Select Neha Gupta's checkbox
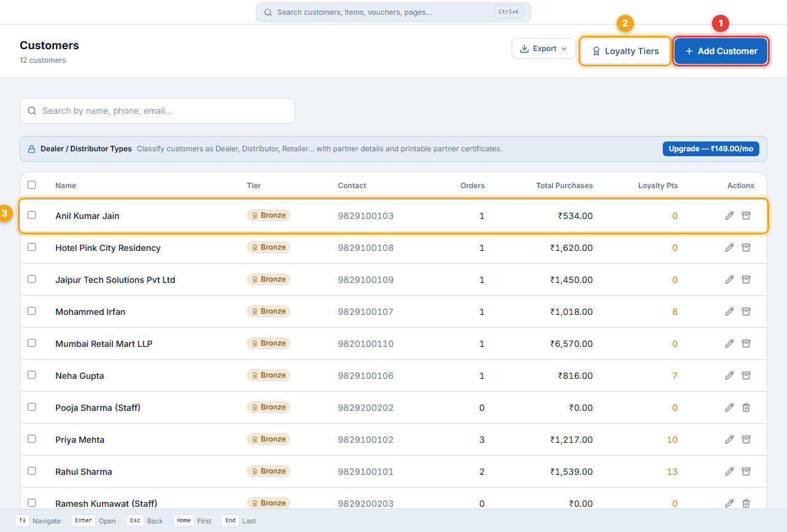 [32, 375]
